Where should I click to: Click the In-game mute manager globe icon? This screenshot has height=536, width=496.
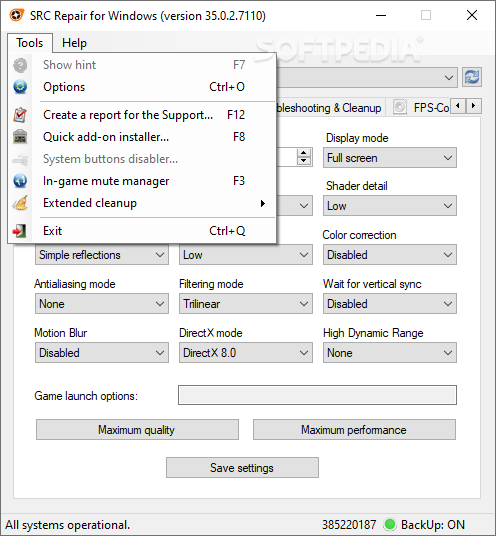20,181
